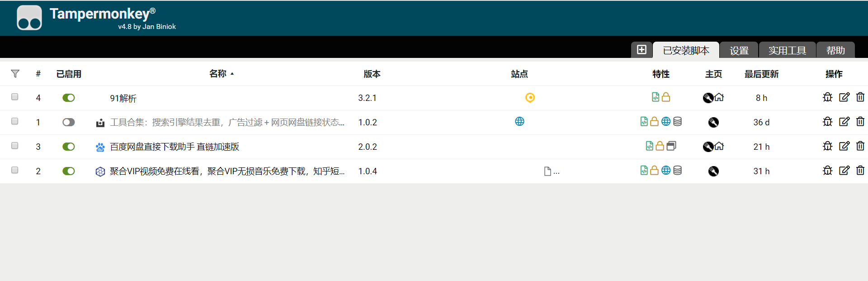Image resolution: width=868 pixels, height=281 pixels.
Task: Click the 特性 column header
Action: click(x=660, y=74)
